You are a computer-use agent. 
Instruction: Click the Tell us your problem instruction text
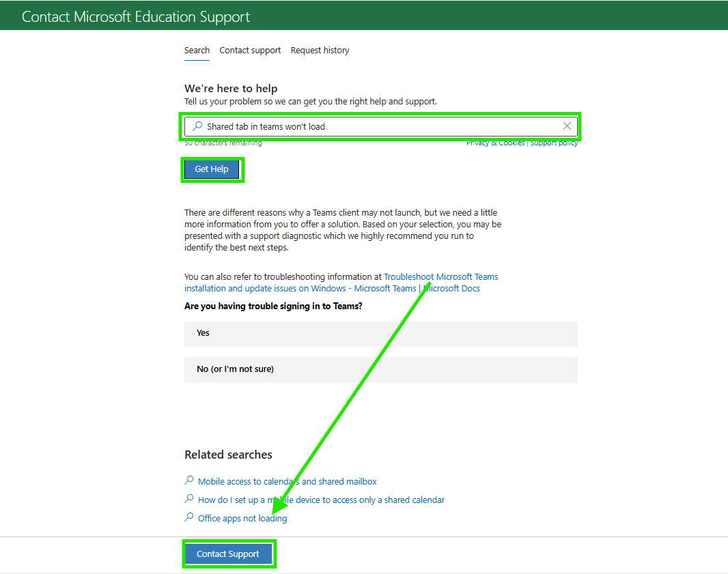pos(311,102)
